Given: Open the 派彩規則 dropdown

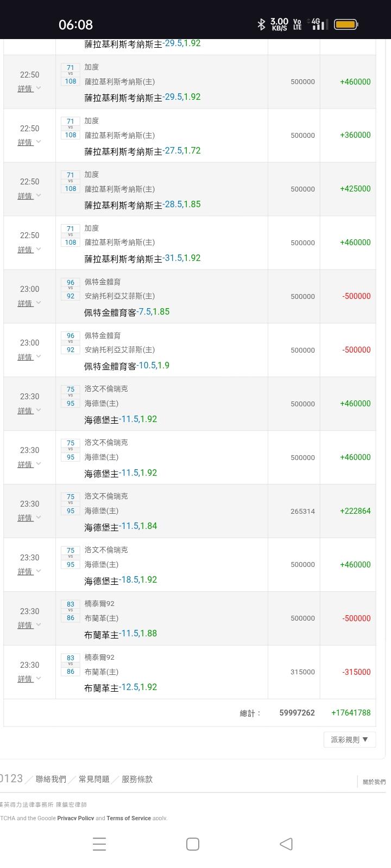Looking at the screenshot, I should (x=349, y=739).
